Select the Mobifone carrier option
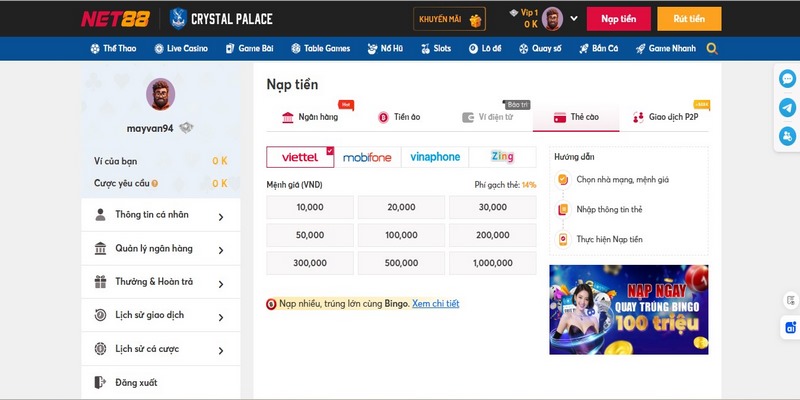Screen dimensions: 800x400 coord(367,157)
